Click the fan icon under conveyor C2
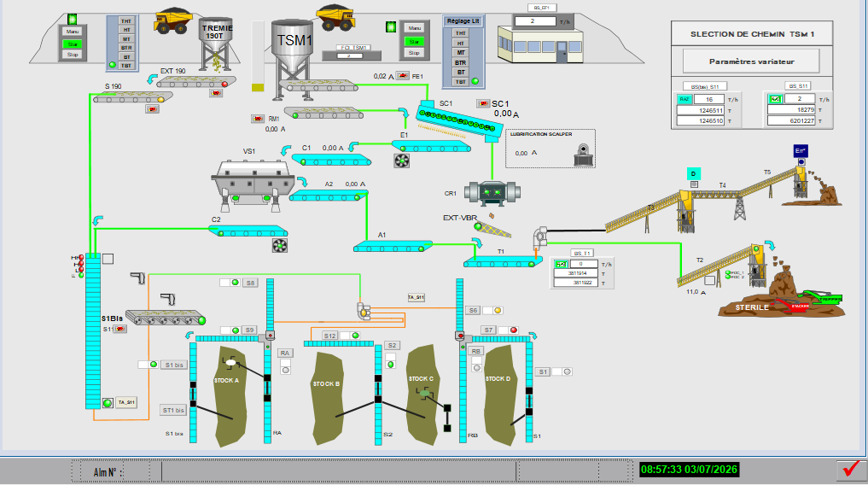Screen dimensions: 868x485 (280, 245)
